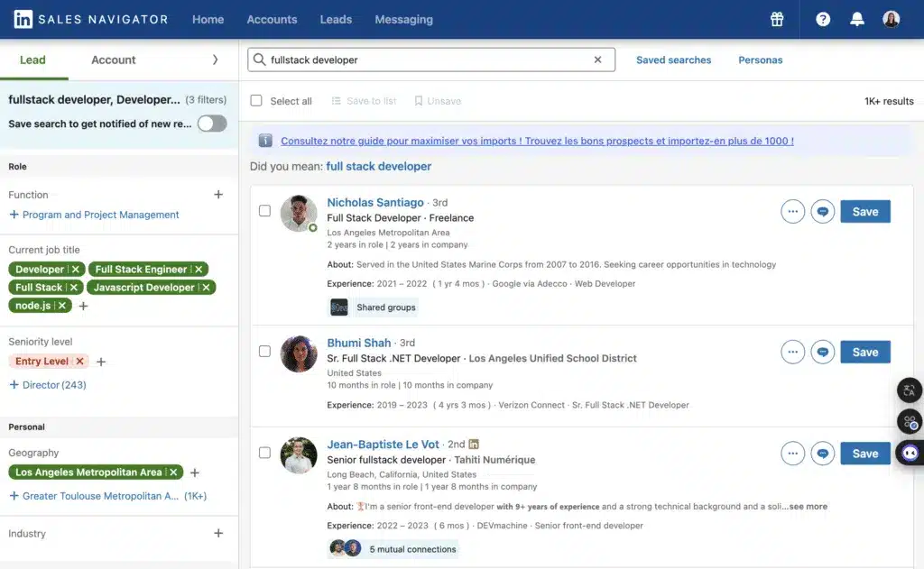Open the gift icon in top bar
The image size is (924, 569).
pyautogui.click(x=776, y=19)
